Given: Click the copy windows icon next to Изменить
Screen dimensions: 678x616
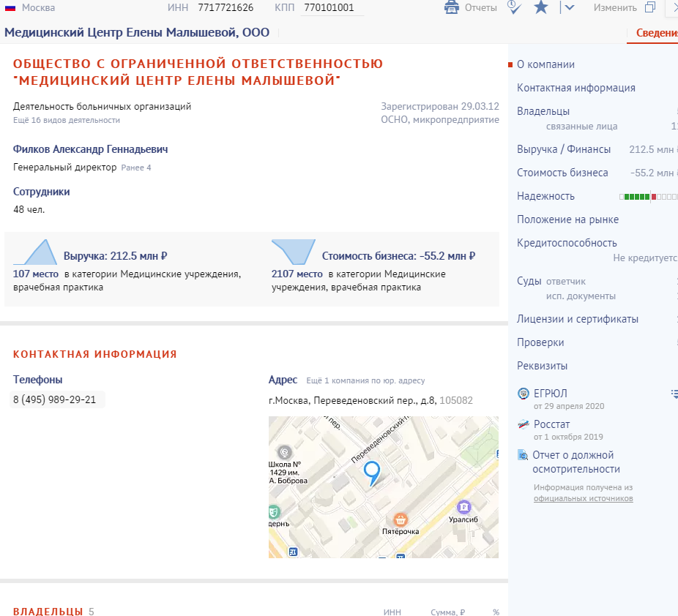Looking at the screenshot, I should 650,7.
